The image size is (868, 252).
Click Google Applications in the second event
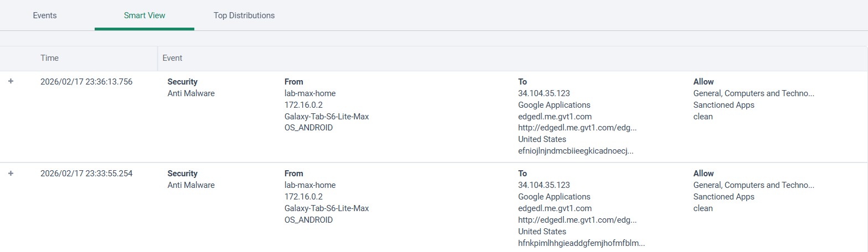(554, 197)
